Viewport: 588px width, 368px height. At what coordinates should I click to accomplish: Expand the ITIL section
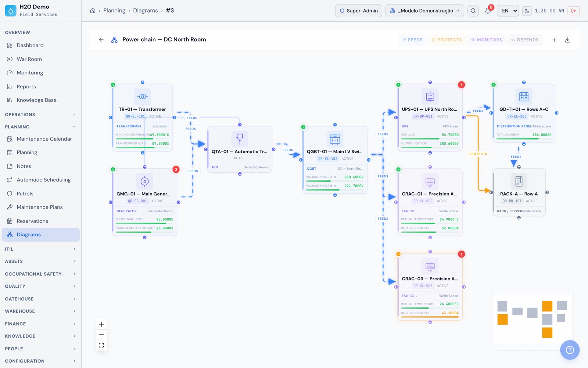pos(40,249)
